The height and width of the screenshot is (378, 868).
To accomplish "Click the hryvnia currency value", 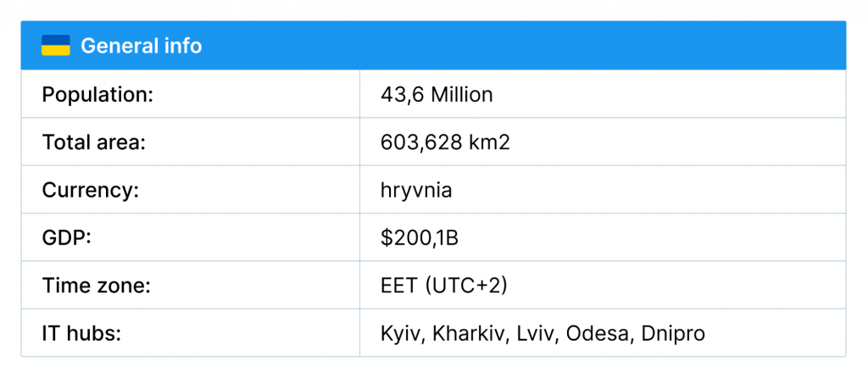I will (416, 191).
